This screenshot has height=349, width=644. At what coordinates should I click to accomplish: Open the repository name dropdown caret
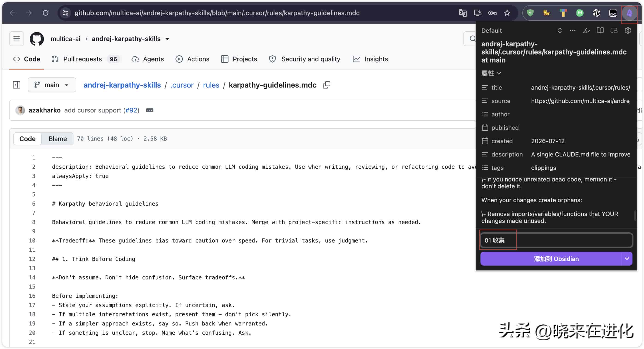click(x=167, y=39)
